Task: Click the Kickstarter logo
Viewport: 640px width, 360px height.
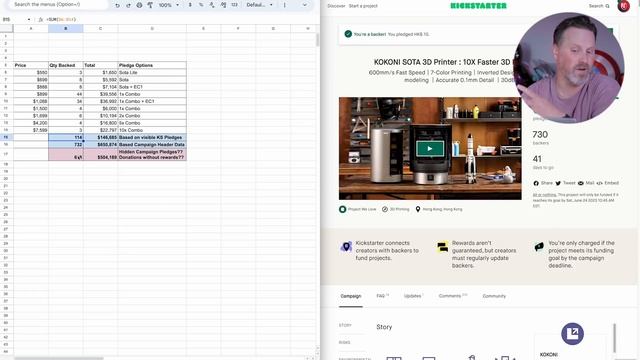Action: click(478, 6)
